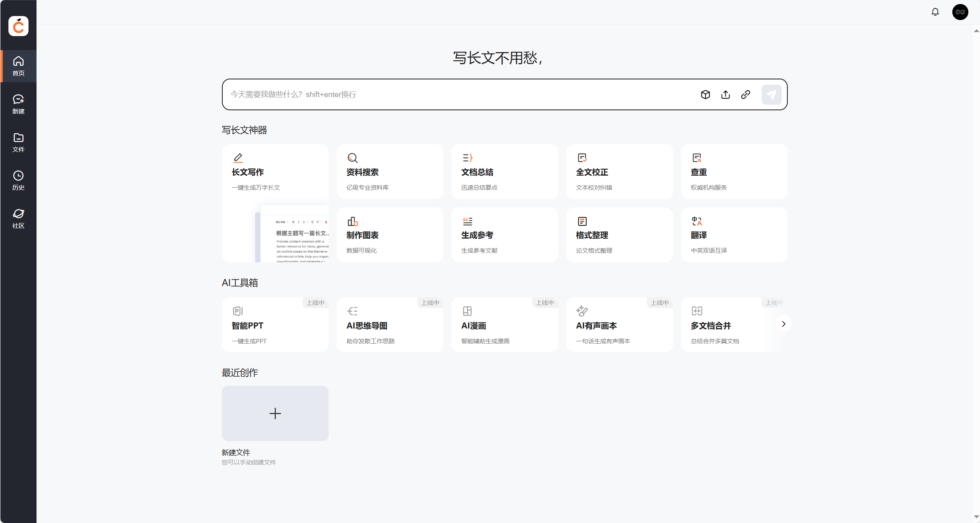Click the attachment link icon in input bar
Screen dimensions: 980x523
pos(745,94)
